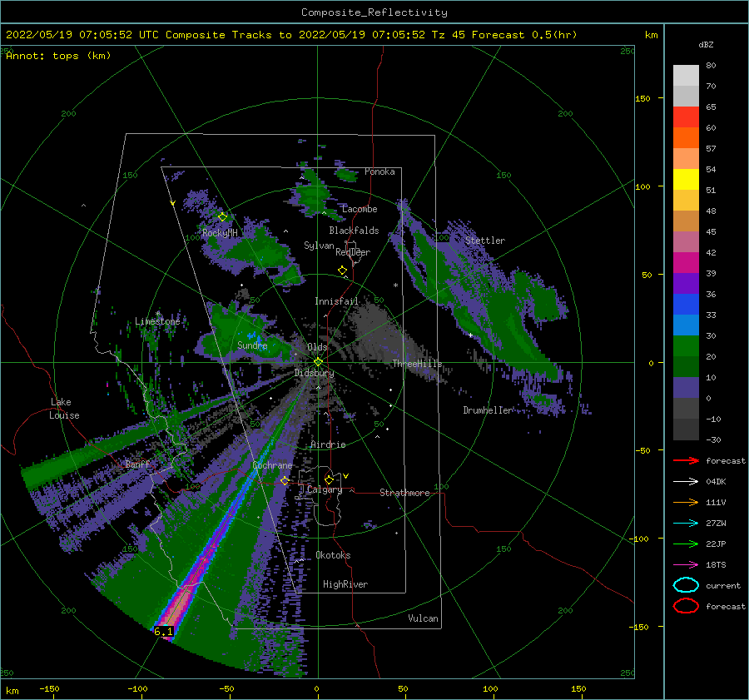
Task: Pick the yellow 54–51 dBZ swatch
Action: point(686,179)
